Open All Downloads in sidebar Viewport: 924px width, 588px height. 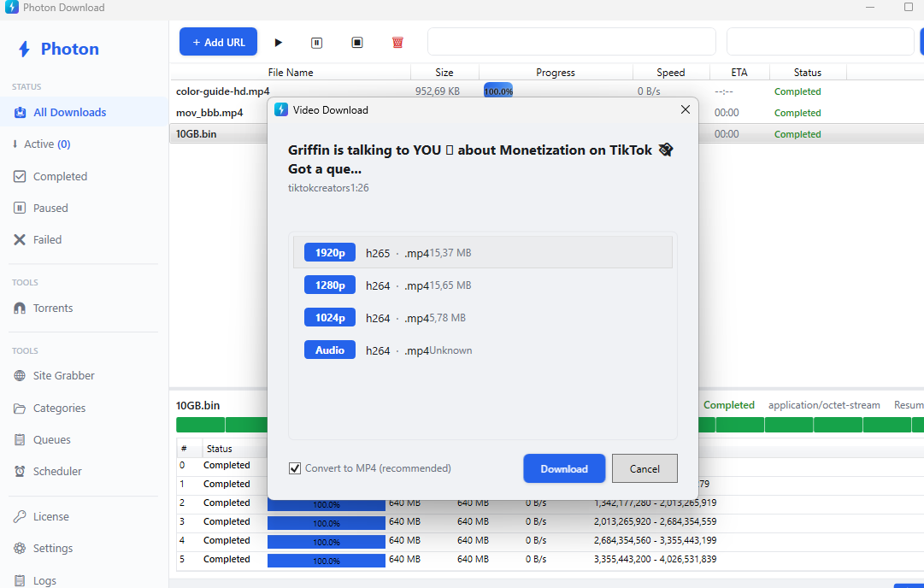click(x=84, y=112)
